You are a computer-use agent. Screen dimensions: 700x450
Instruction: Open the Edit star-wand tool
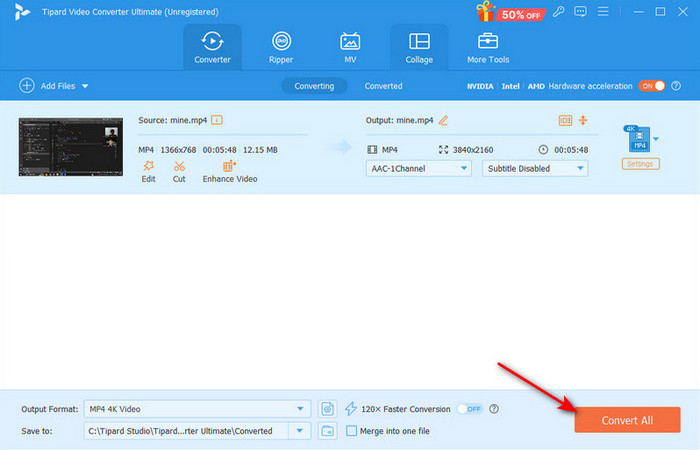[148, 172]
